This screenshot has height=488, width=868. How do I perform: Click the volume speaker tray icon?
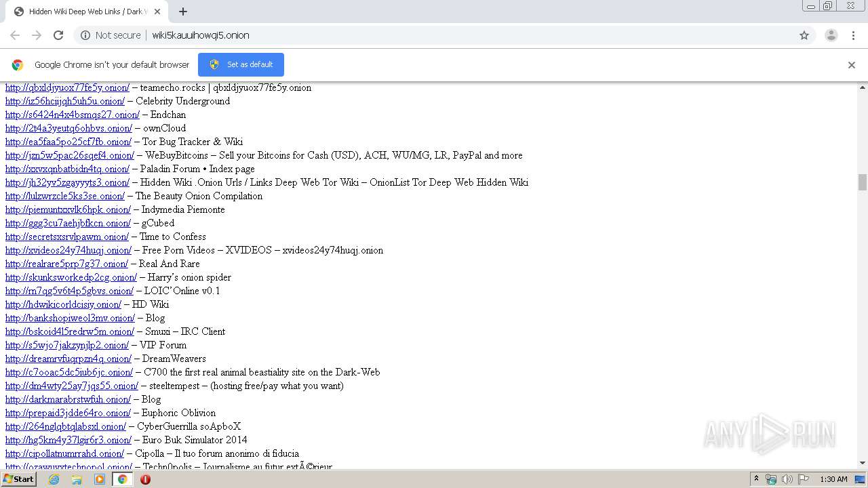point(787,479)
